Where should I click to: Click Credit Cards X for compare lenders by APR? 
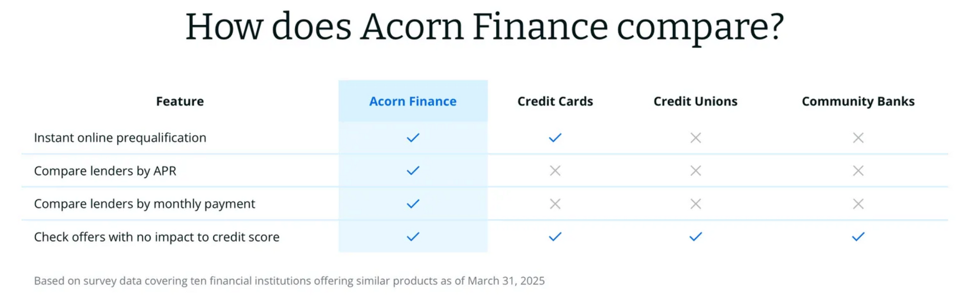pos(555,171)
